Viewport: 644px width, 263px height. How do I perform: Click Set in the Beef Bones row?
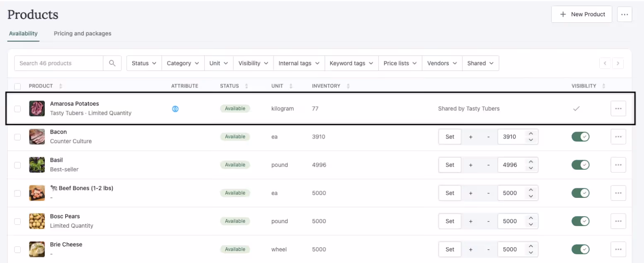(450, 193)
